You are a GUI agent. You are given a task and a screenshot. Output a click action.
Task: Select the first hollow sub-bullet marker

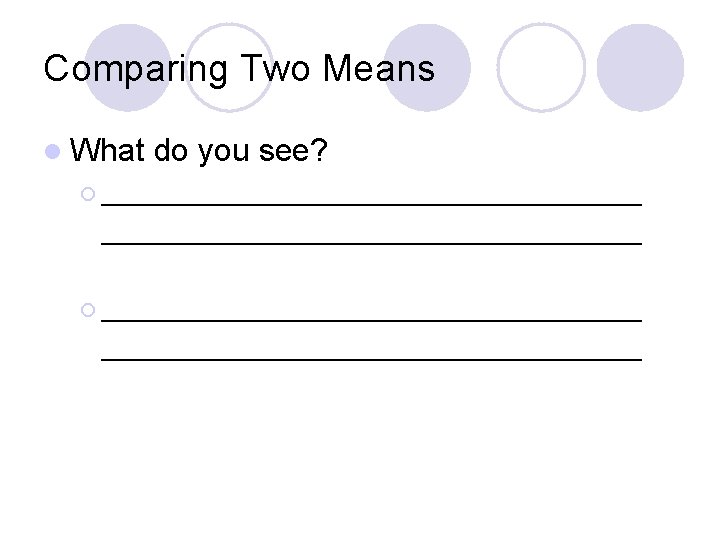pos(89,194)
